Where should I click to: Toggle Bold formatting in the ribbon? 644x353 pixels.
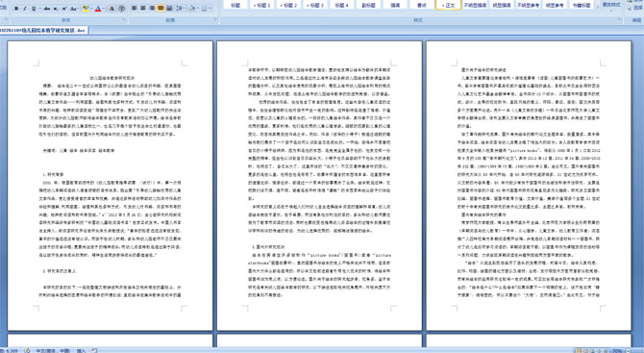click(16, 9)
